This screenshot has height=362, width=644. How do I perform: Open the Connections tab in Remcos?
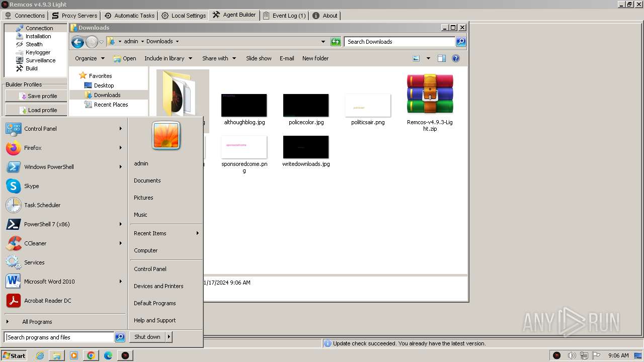point(25,16)
